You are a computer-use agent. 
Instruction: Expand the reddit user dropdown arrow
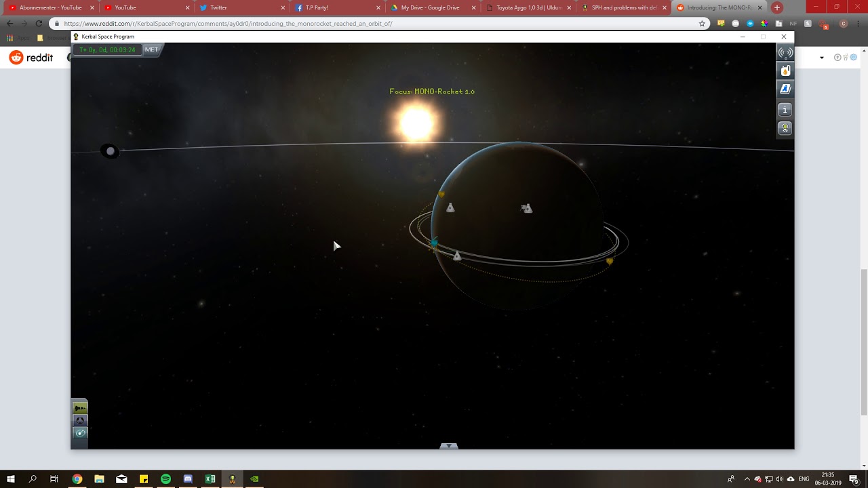[822, 58]
